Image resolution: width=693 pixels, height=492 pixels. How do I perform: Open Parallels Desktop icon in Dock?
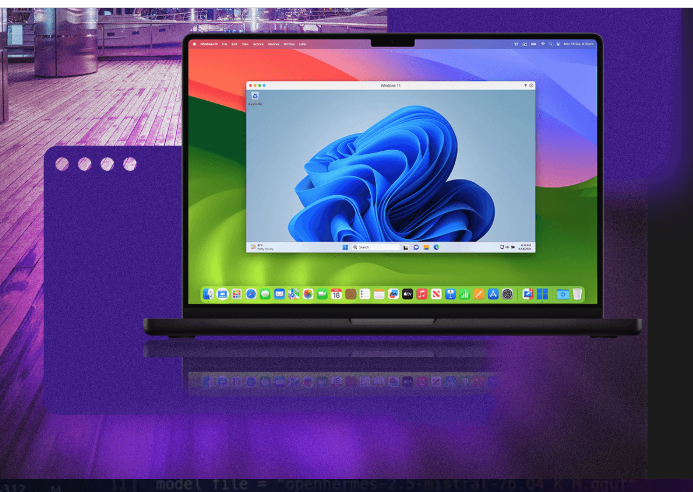pos(527,294)
